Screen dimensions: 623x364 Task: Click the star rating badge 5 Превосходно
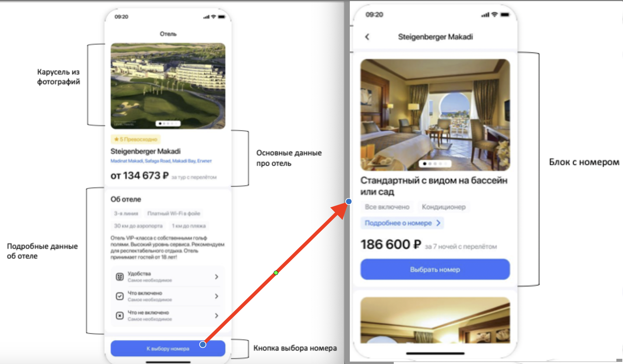click(x=136, y=139)
